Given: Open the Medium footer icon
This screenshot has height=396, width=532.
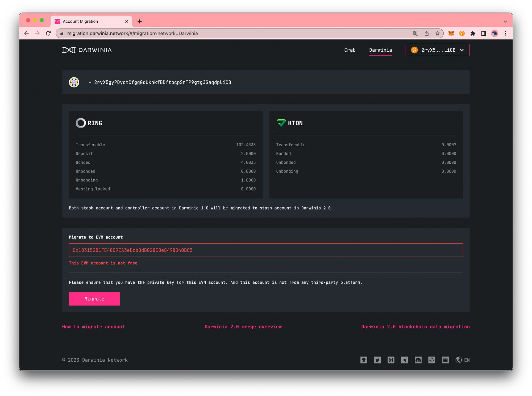Looking at the screenshot, I should click(x=391, y=360).
